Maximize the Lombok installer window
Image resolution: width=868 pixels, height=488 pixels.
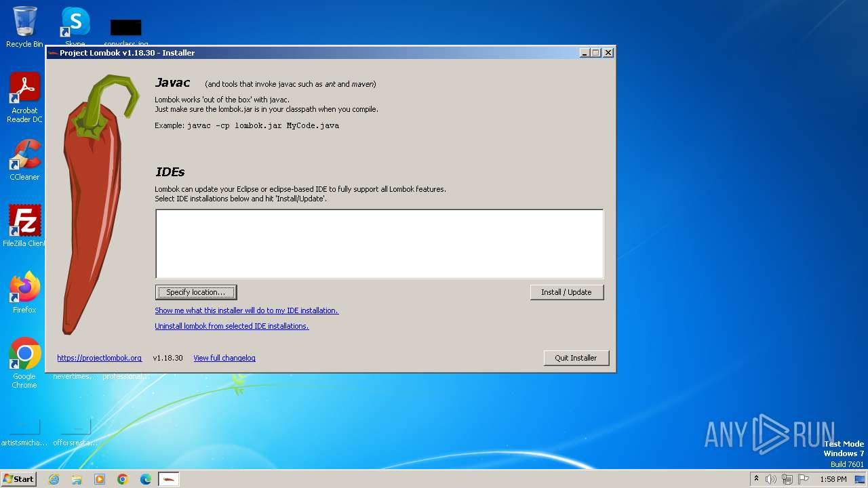[x=596, y=53]
